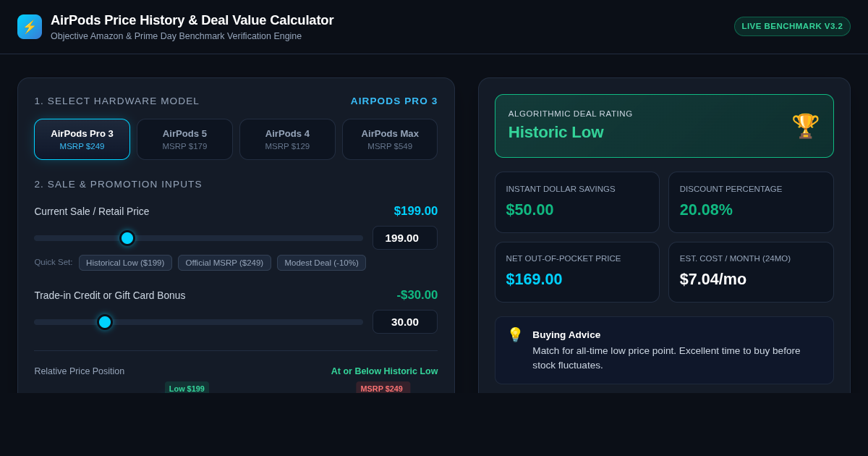Screen dimensions: 868x456
Task: Set price to Historical Low ($199)
Action: pyautogui.click(x=125, y=263)
